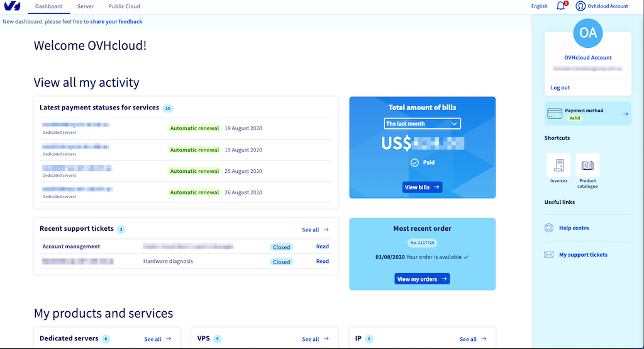644x349 pixels.
Task: Click the large OA avatar circle
Action: pos(588,33)
